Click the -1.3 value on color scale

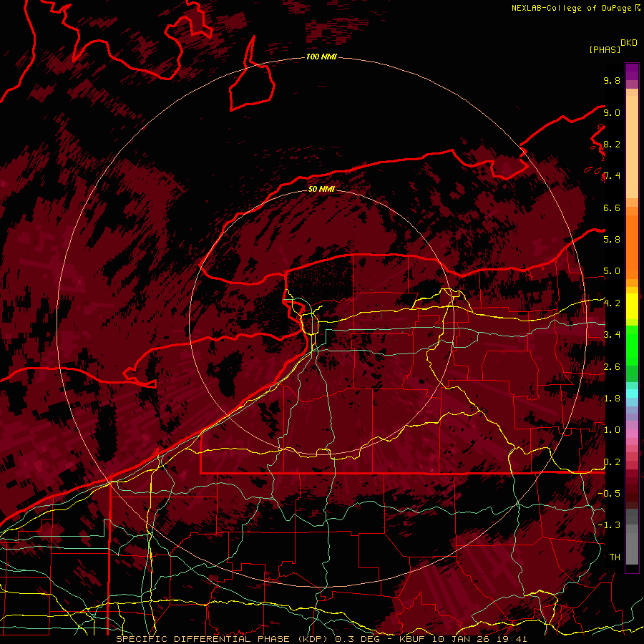610,525
